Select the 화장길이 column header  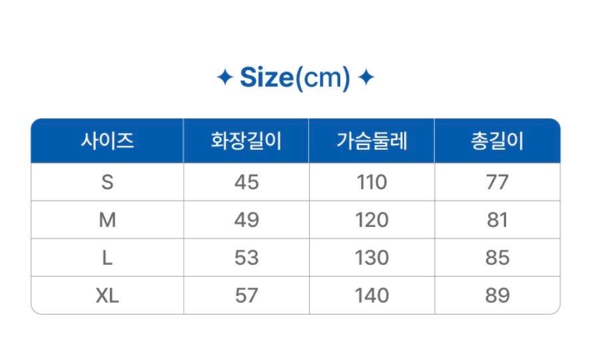(x=246, y=141)
